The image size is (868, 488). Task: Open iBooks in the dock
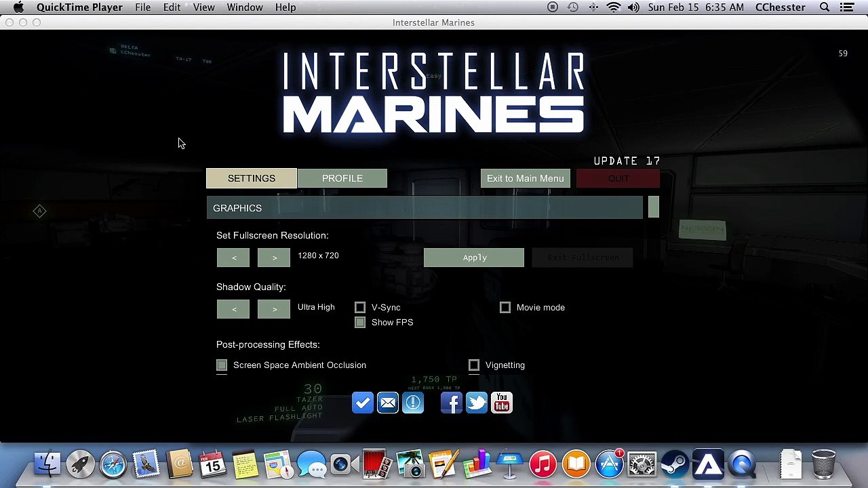click(576, 465)
